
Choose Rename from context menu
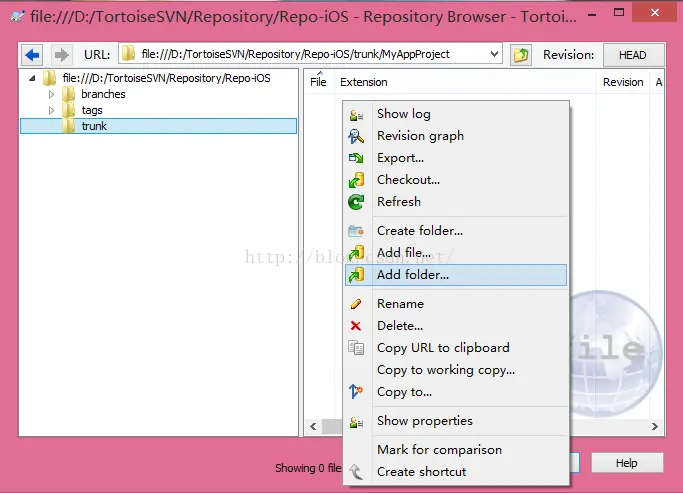pos(456,304)
